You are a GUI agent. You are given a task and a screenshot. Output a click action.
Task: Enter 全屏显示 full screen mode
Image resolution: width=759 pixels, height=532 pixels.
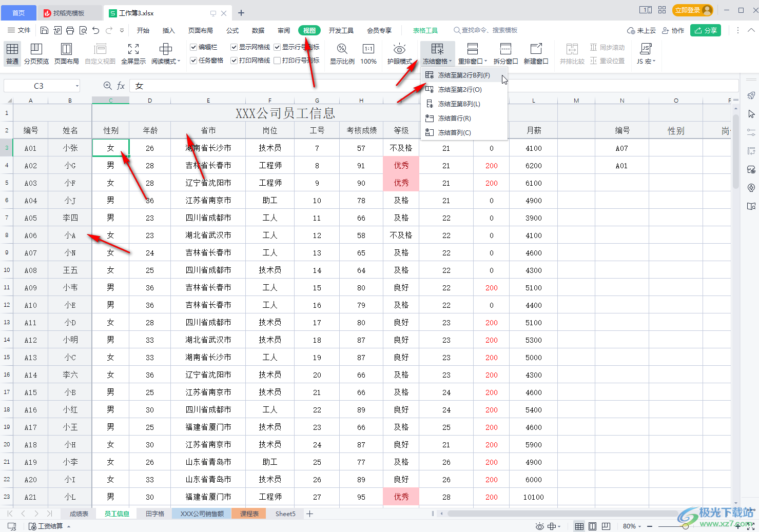133,54
